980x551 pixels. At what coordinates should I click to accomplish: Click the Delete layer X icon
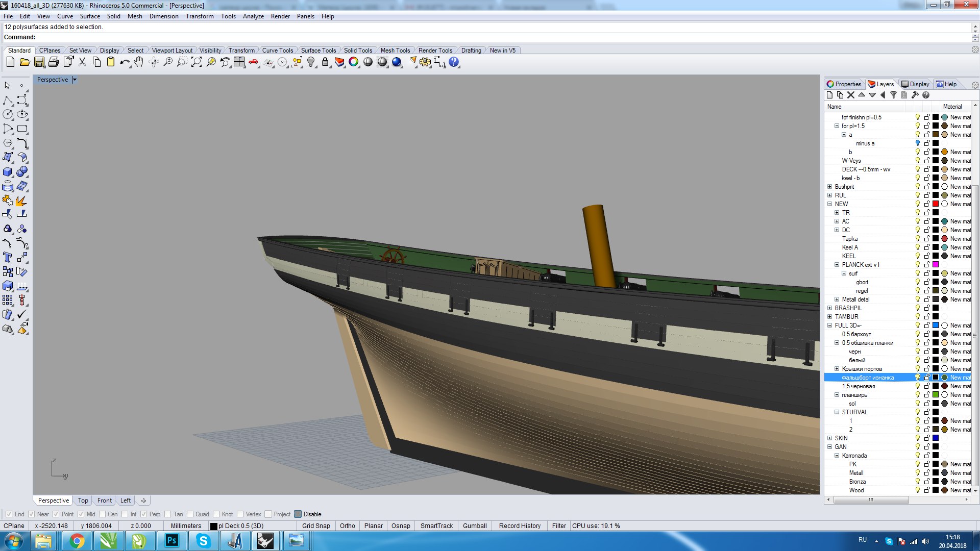pyautogui.click(x=850, y=95)
